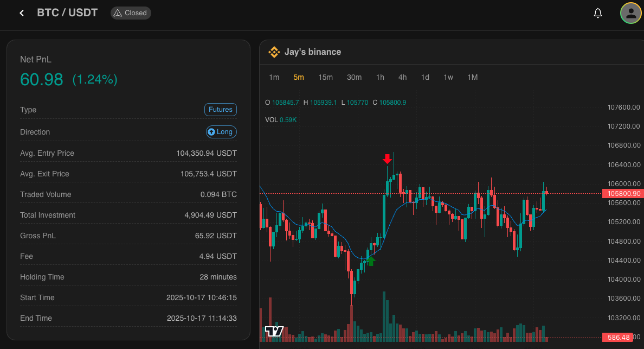Click the TradingView logo icon

click(274, 331)
